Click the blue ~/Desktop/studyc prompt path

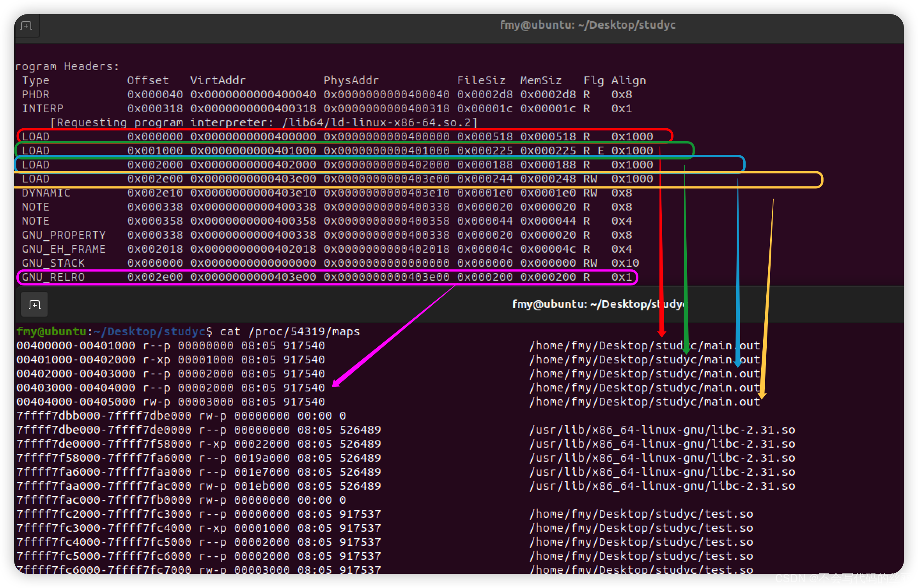point(149,331)
